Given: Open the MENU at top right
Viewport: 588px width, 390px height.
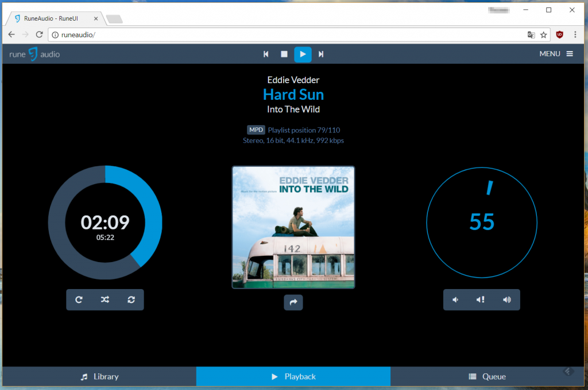Looking at the screenshot, I should (555, 53).
